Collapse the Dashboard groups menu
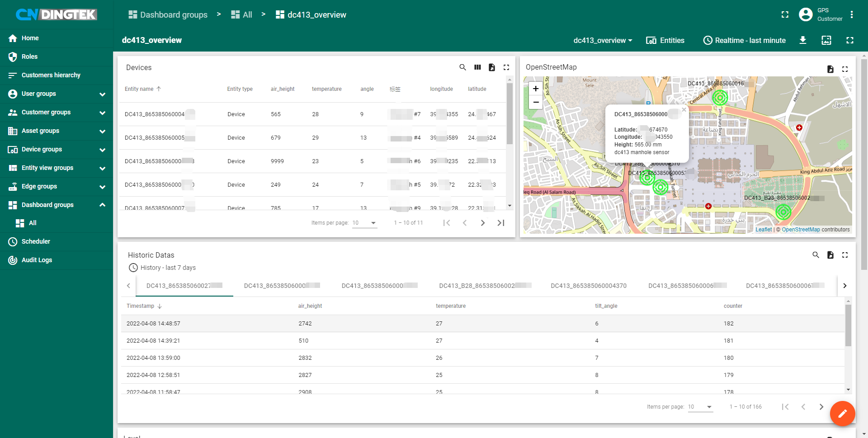The width and height of the screenshot is (868, 438). coord(57,205)
